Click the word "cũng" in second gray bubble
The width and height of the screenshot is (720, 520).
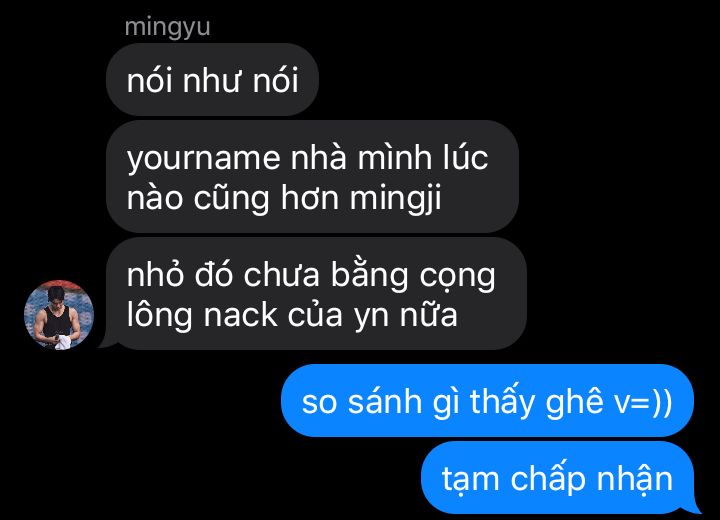(231, 198)
